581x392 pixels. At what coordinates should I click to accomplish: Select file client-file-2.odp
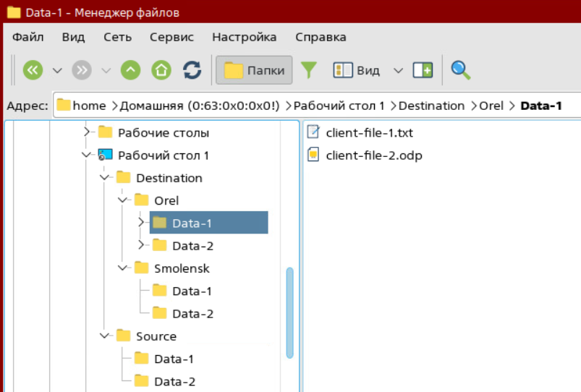374,155
